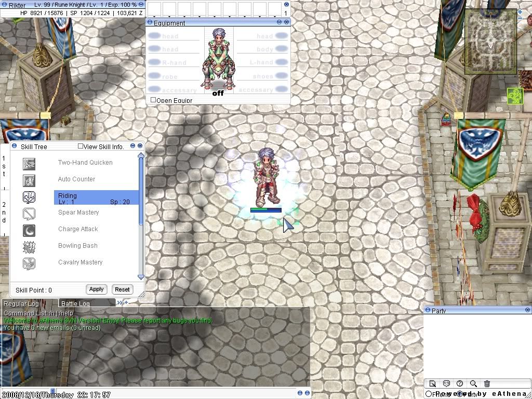Click the first empty hotkey slot
This screenshot has height=399, width=532.
pos(154,9)
